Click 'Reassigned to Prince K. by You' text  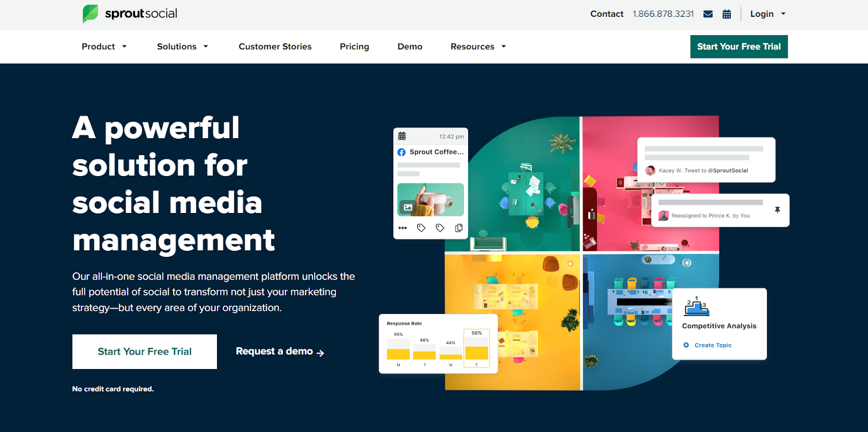711,216
